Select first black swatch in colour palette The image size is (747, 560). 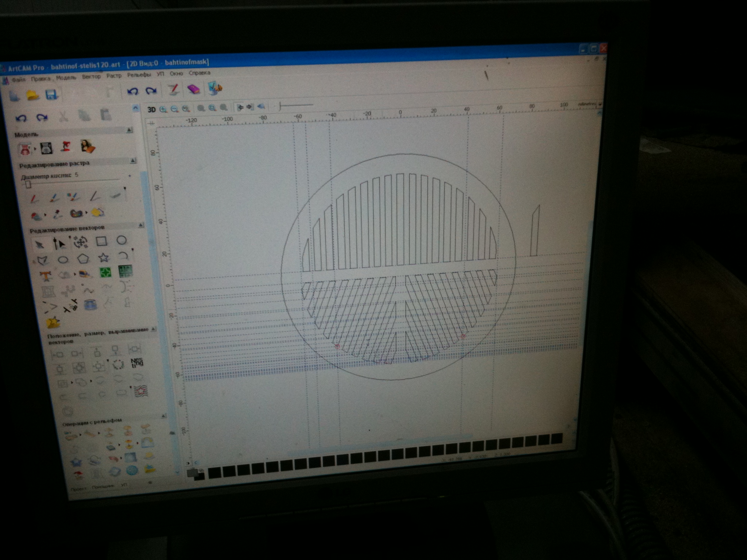pos(214,472)
